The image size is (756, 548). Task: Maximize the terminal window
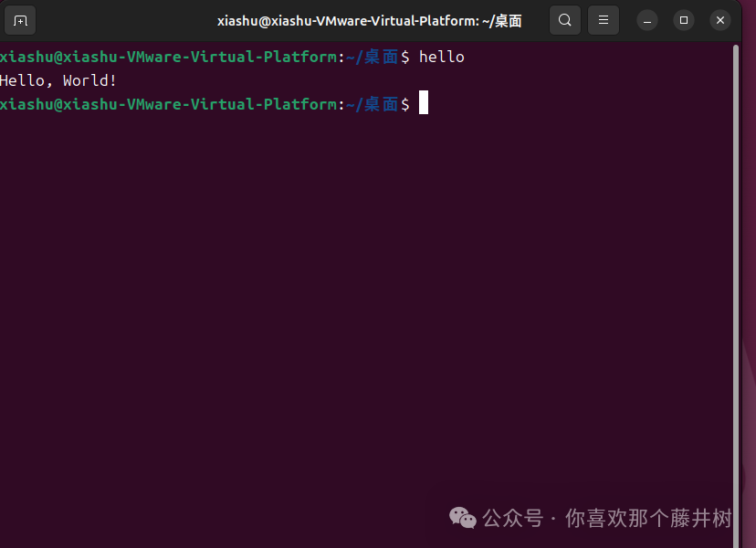684,20
